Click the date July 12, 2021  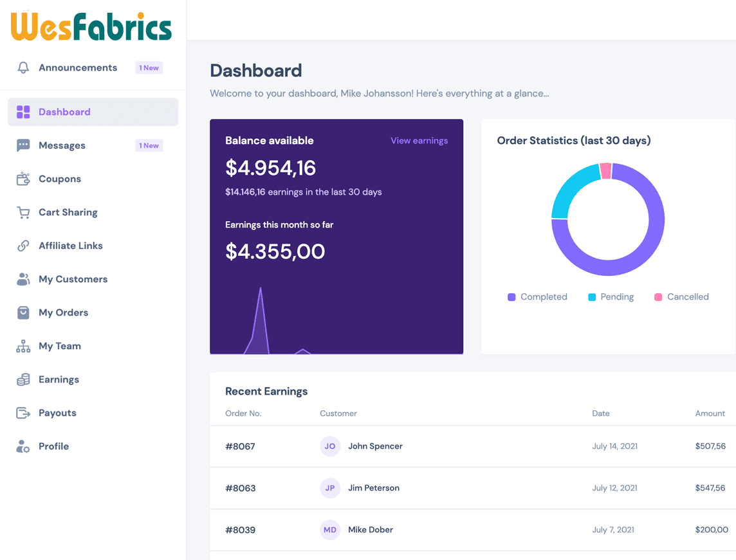coord(614,488)
